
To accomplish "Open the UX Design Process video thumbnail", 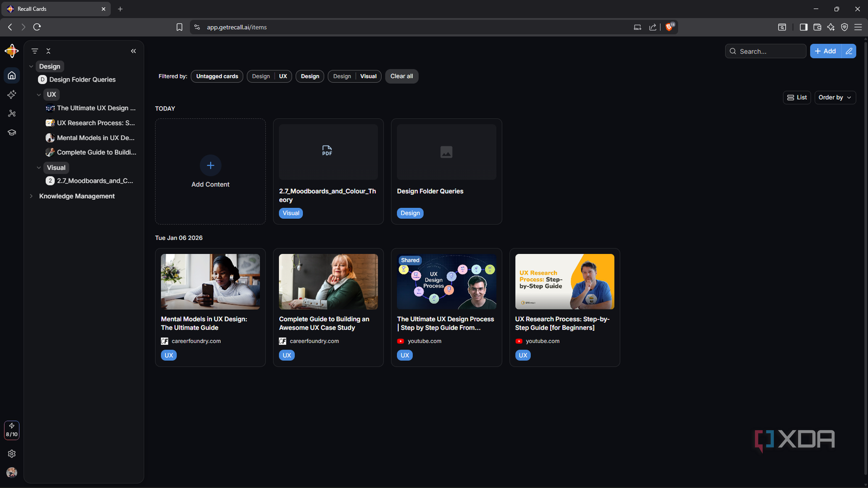I will (447, 282).
